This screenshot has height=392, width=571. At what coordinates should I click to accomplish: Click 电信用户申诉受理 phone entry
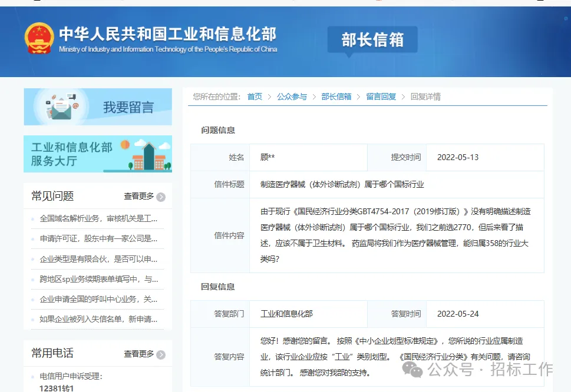(x=71, y=376)
